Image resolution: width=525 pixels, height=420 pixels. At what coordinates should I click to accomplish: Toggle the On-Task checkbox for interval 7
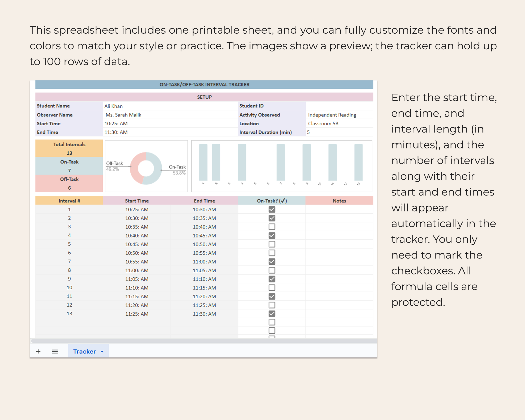(x=272, y=261)
